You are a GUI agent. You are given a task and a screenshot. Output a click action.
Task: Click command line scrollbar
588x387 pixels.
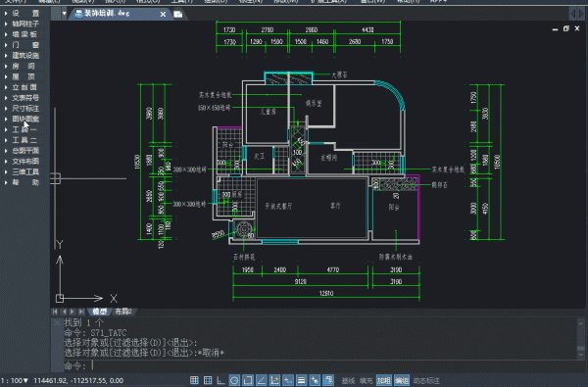click(x=581, y=339)
